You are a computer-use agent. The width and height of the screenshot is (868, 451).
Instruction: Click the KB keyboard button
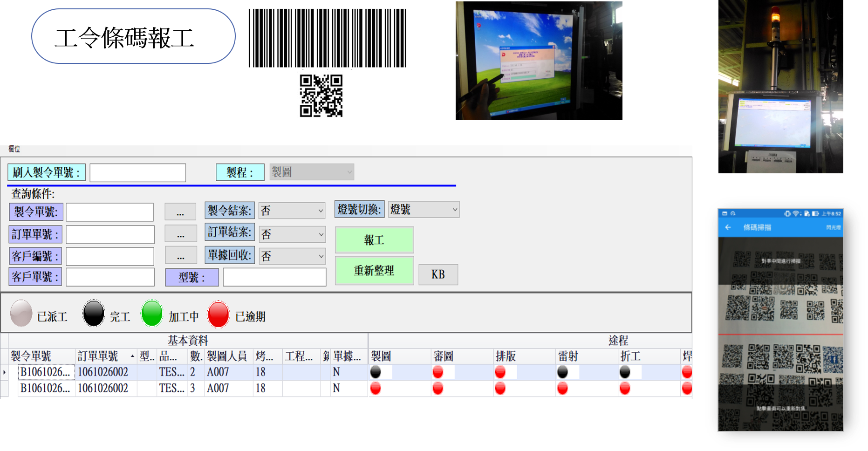pyautogui.click(x=438, y=274)
